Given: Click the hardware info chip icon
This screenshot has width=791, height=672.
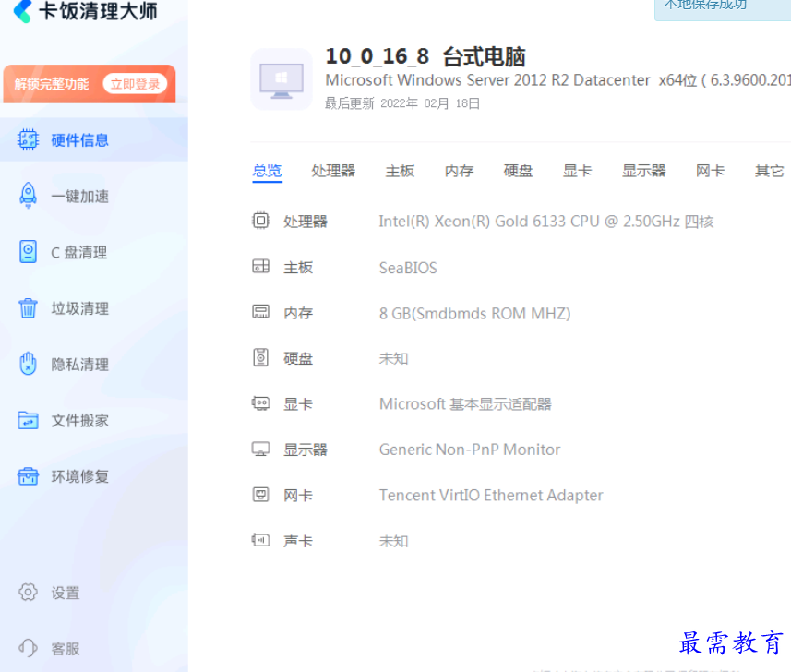Looking at the screenshot, I should pos(28,140).
